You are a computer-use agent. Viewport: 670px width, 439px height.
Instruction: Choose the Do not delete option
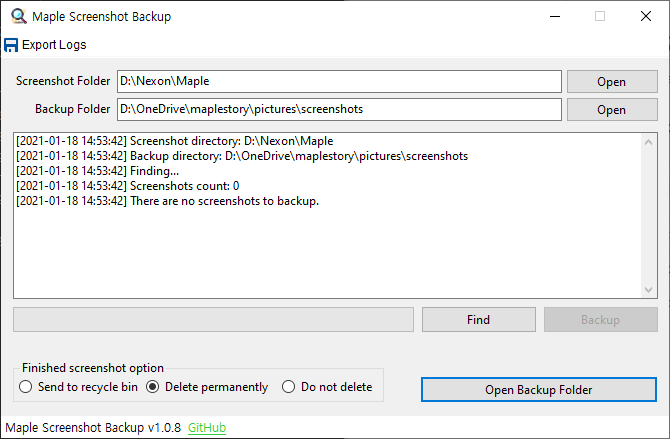click(x=327, y=387)
